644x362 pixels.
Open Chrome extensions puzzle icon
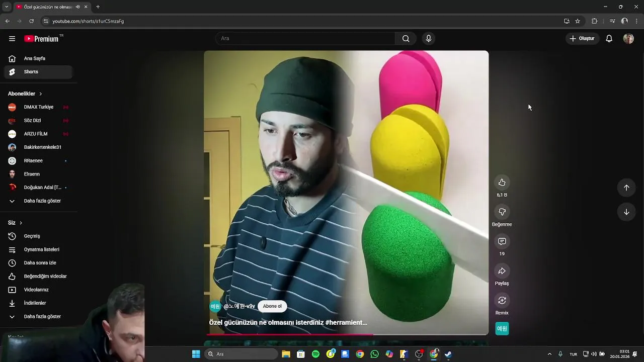pos(594,21)
